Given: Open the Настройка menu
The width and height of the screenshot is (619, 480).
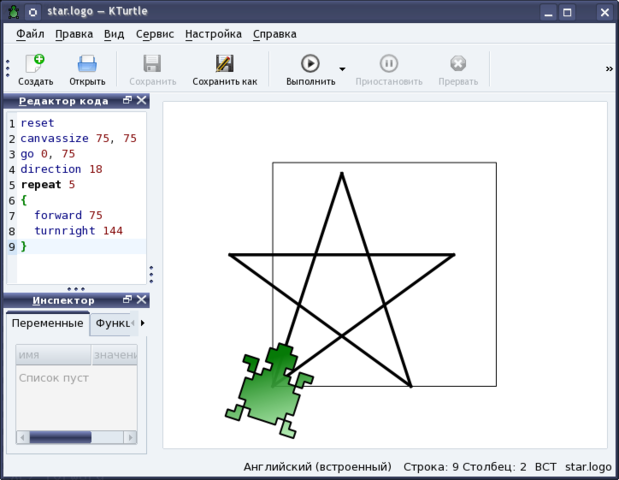Looking at the screenshot, I should tap(213, 34).
